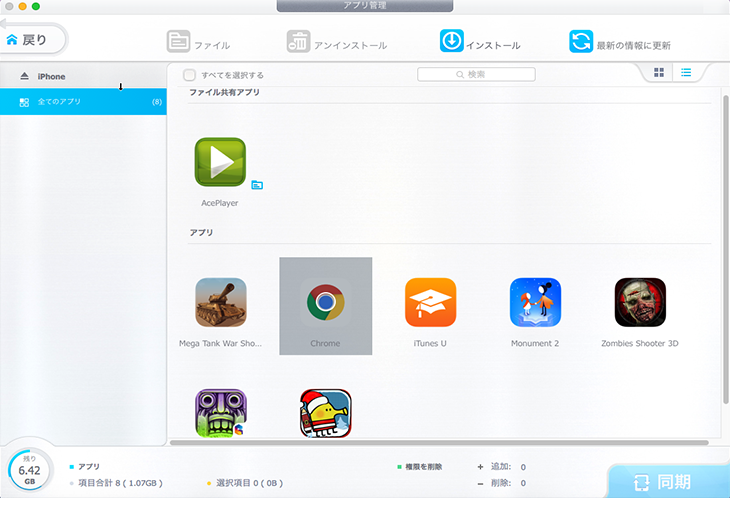Click the Chrome name label

coord(325,343)
